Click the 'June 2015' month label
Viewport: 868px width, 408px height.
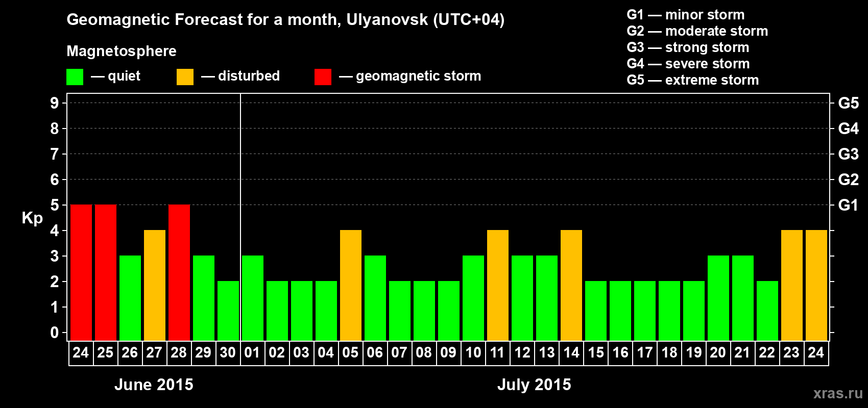154,385
